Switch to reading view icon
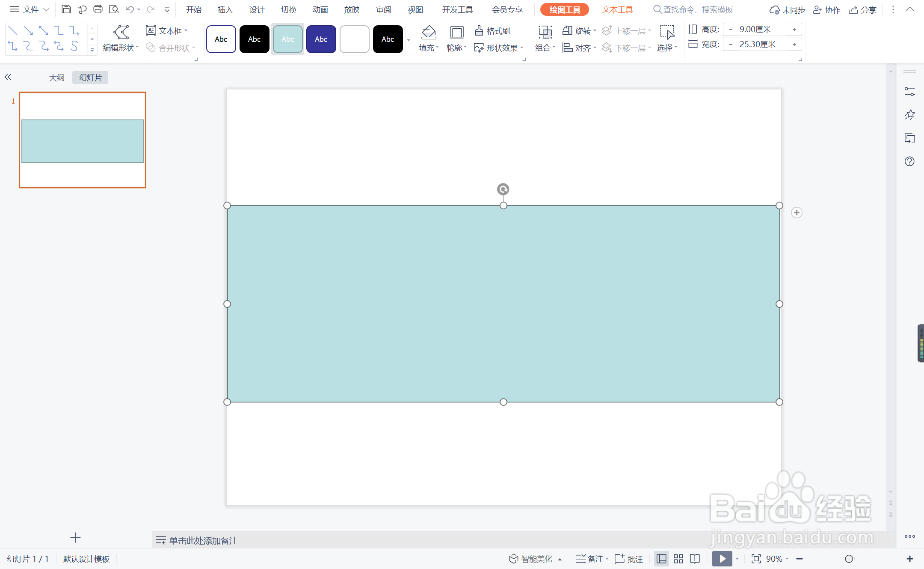Screen dimensions: 924x569 (x=695, y=559)
